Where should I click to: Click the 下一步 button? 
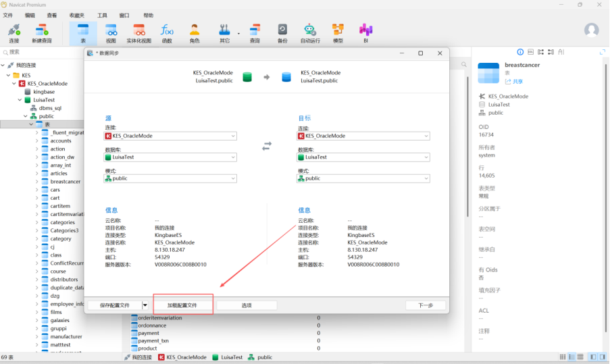pyautogui.click(x=425, y=305)
